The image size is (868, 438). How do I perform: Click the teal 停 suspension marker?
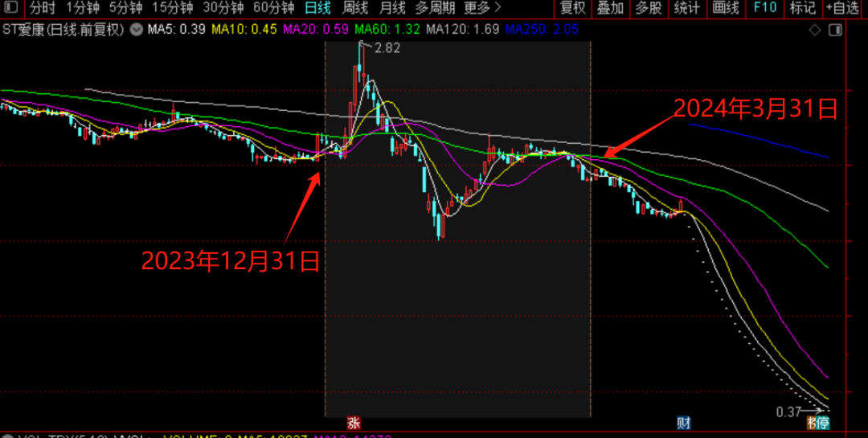pyautogui.click(x=823, y=423)
